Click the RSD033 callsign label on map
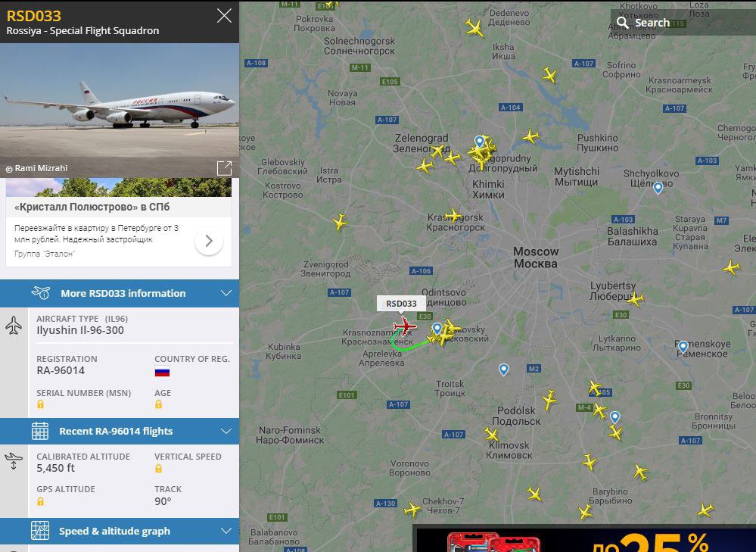The width and height of the screenshot is (756, 552). (x=401, y=304)
